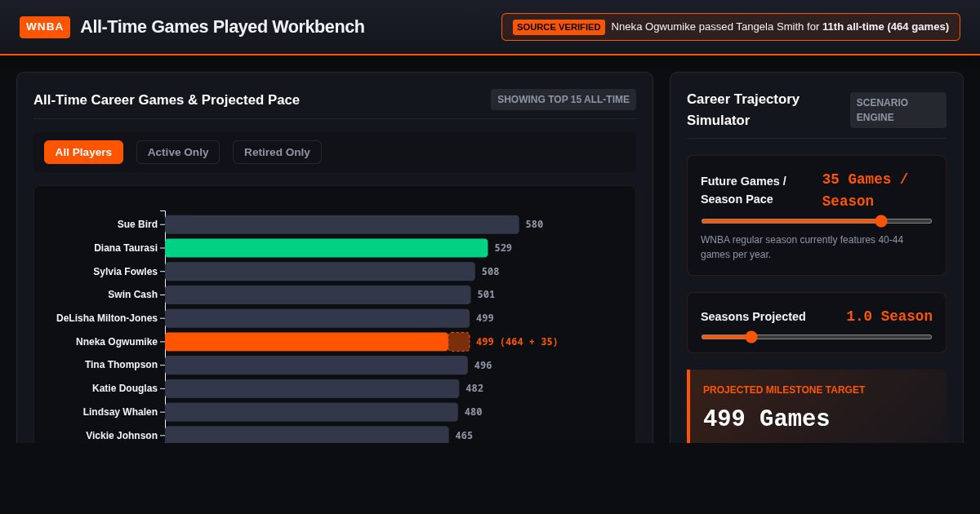Image resolution: width=980 pixels, height=514 pixels.
Task: Click the Lindsay Whalen axis label
Action: 120,412
